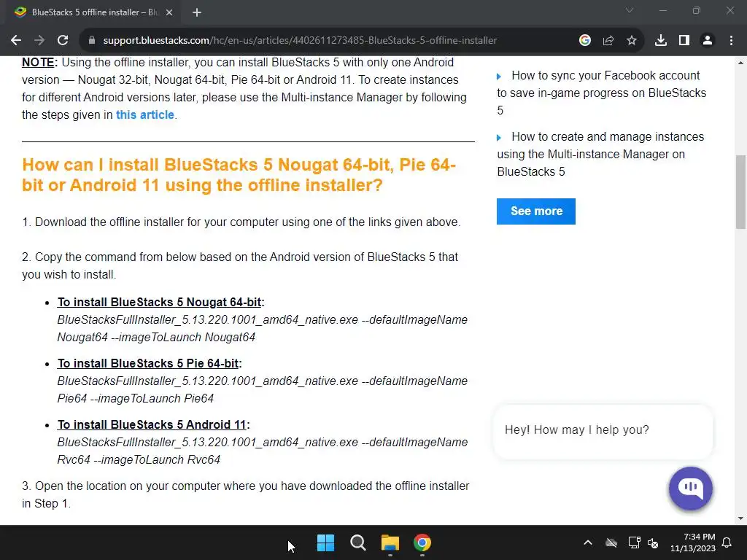Screen dimensions: 747x560
Task: Click 'To install BlueStacks 5 Pie 64-bit' text
Action: (147, 363)
